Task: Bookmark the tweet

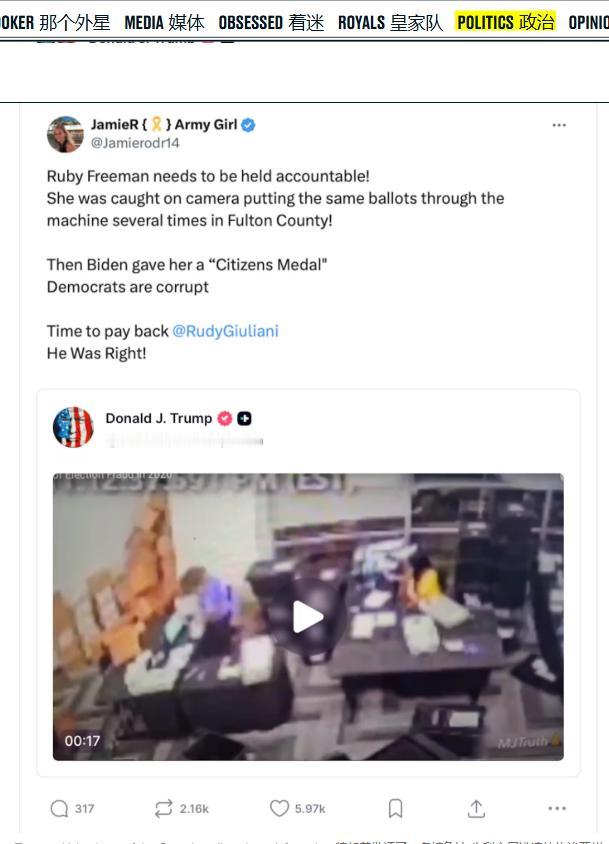Action: [395, 808]
